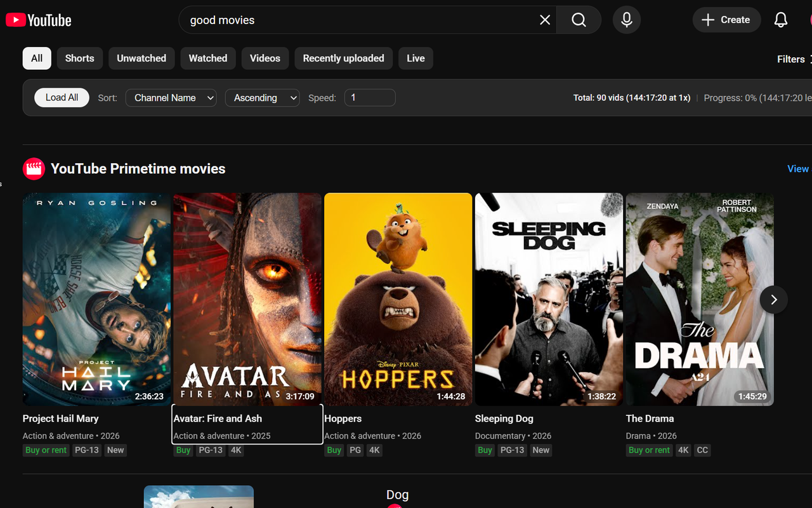Click the Buy badge under Sleeping Dog
This screenshot has width=812, height=508.
pos(485,450)
